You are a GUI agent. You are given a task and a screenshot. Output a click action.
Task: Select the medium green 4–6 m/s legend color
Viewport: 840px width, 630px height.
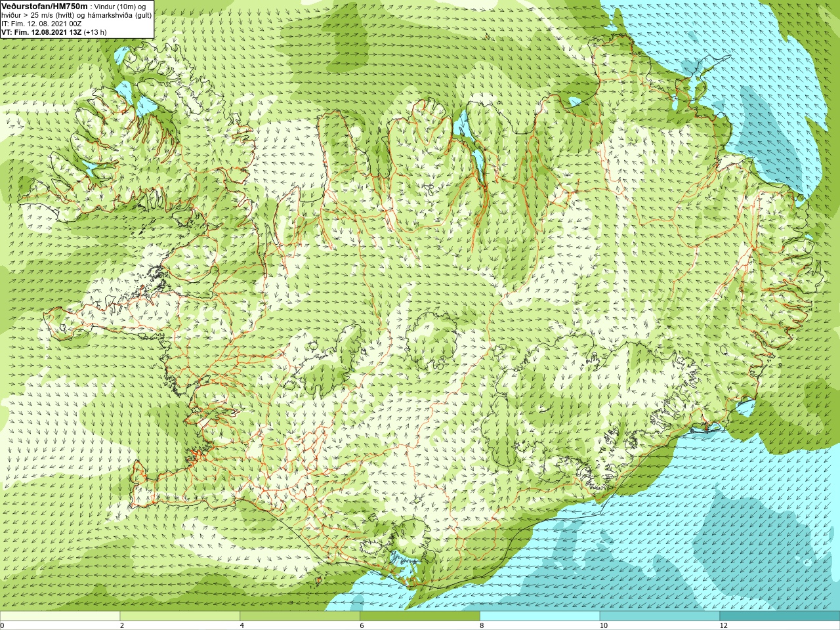pyautogui.click(x=300, y=616)
